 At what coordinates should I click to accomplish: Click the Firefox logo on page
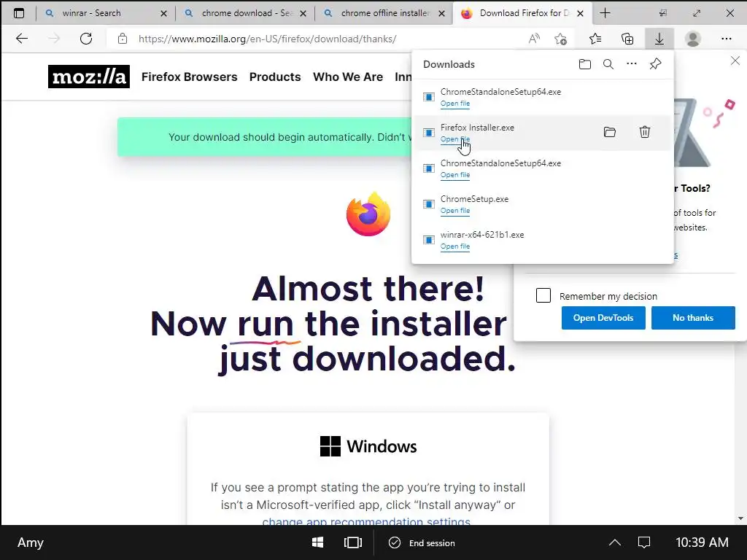coord(368,214)
